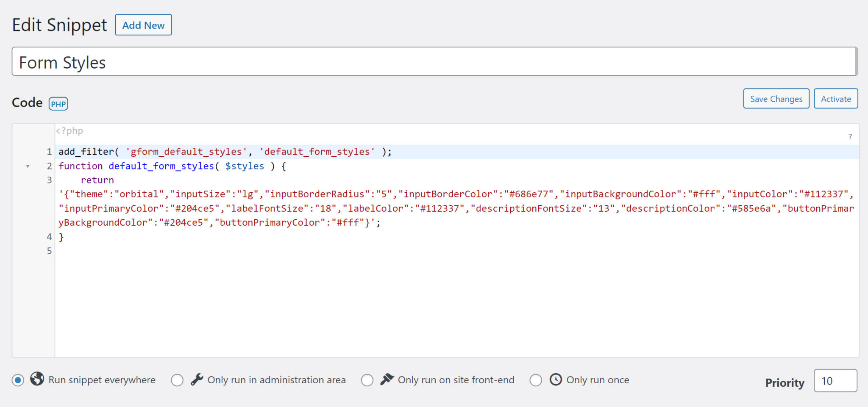Click the Edit Snippet heading
This screenshot has height=407, width=868.
click(59, 25)
